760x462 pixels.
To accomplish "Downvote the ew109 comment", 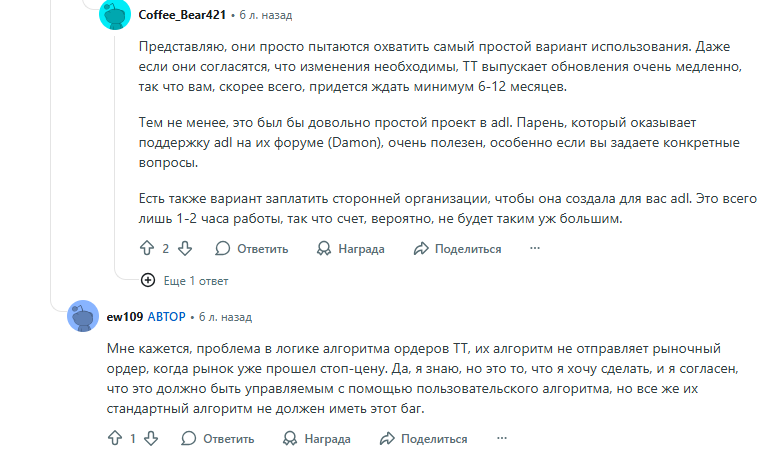I will point(151,438).
